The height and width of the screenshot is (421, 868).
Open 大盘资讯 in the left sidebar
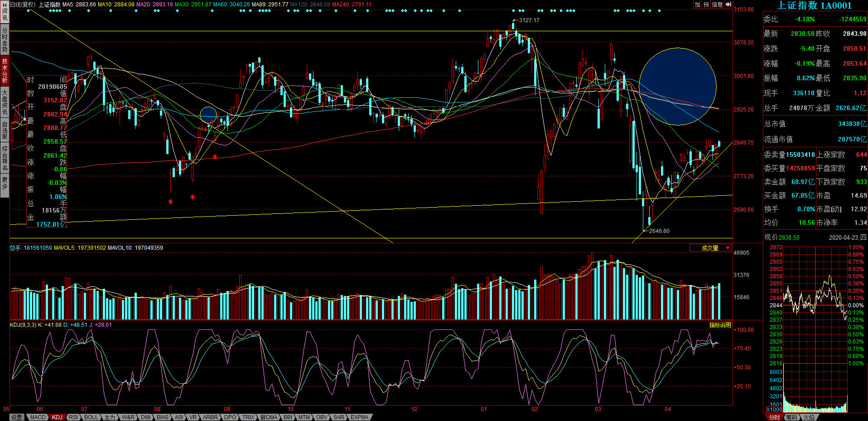point(5,102)
